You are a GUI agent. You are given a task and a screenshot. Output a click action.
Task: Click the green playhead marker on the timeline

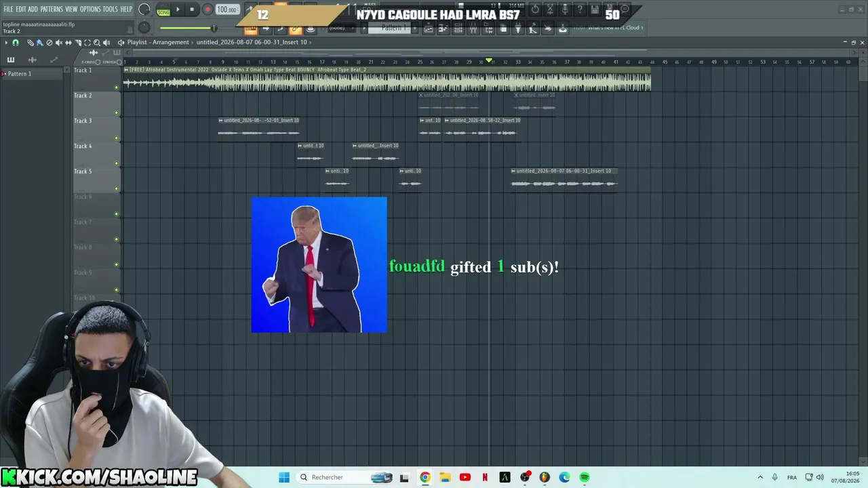[x=489, y=61]
